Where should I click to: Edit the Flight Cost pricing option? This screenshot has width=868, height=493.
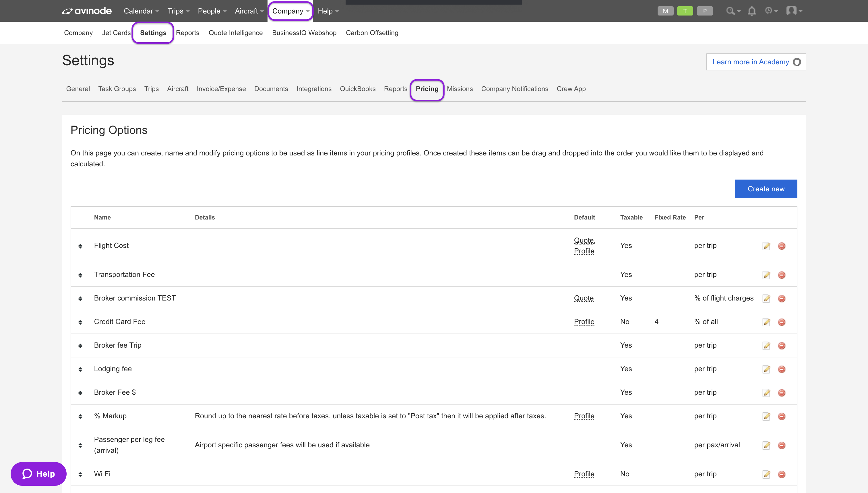[766, 246]
